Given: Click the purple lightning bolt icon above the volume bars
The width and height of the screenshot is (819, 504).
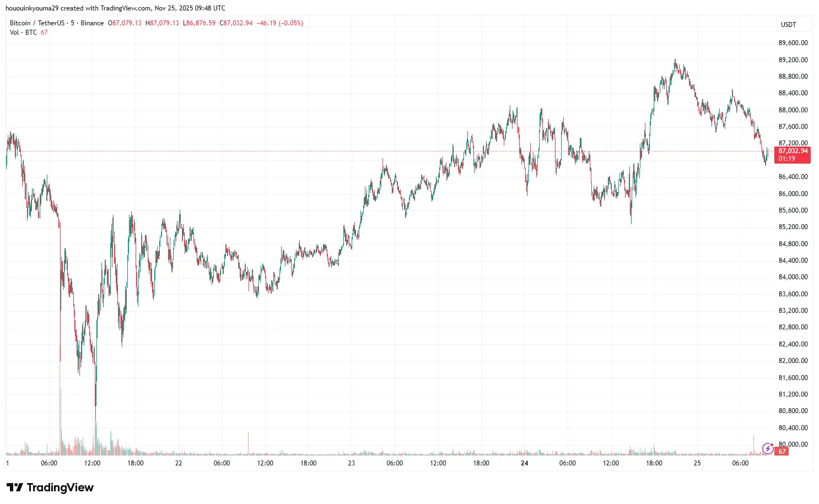Looking at the screenshot, I should pos(768,449).
